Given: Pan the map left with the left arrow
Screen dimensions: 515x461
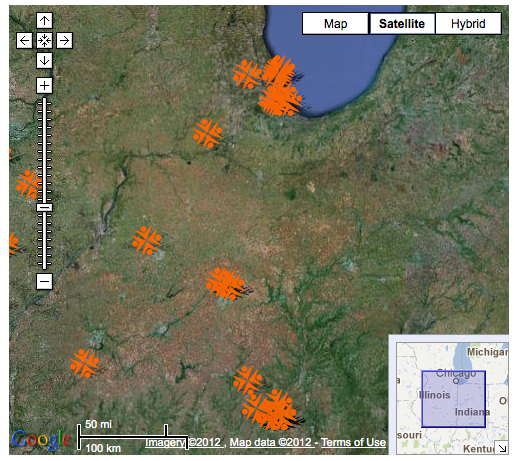Looking at the screenshot, I should tap(24, 41).
